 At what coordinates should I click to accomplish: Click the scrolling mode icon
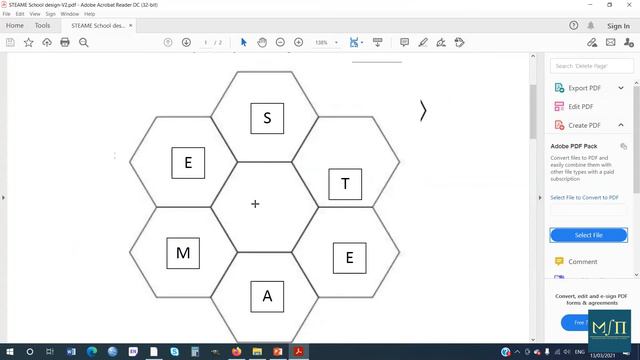(378, 42)
